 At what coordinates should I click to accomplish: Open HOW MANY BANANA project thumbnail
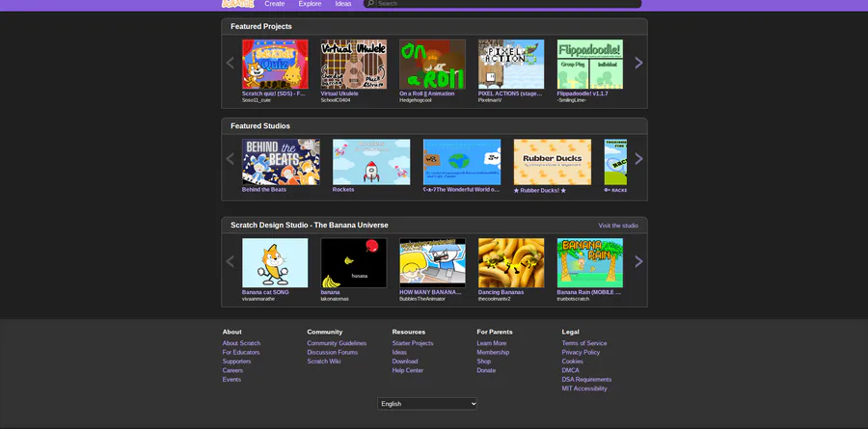coord(432,263)
